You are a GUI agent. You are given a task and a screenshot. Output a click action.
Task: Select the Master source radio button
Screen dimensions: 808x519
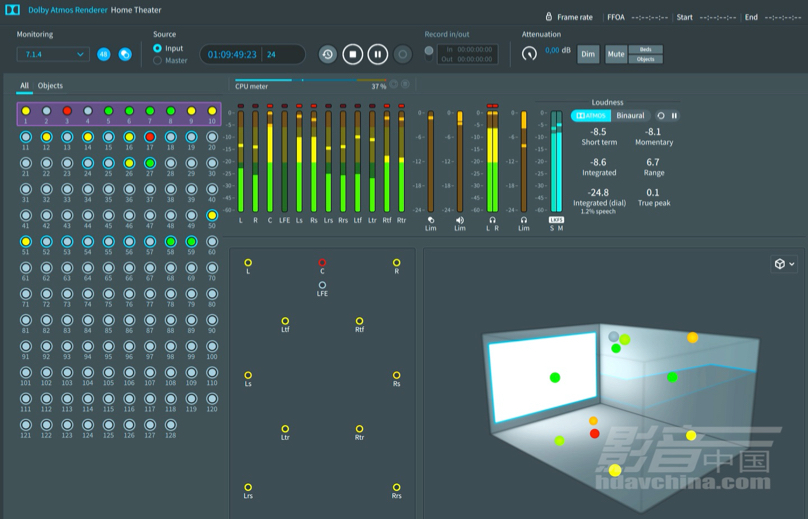tap(157, 60)
